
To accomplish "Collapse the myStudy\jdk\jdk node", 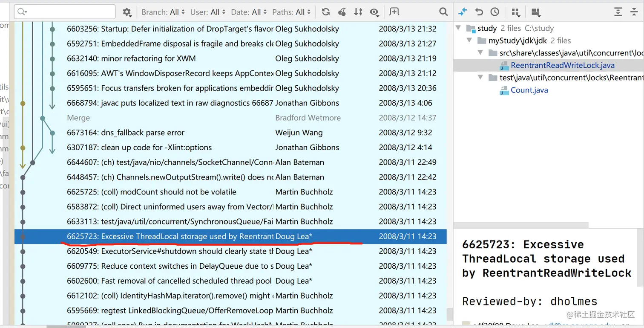I will pyautogui.click(x=470, y=41).
